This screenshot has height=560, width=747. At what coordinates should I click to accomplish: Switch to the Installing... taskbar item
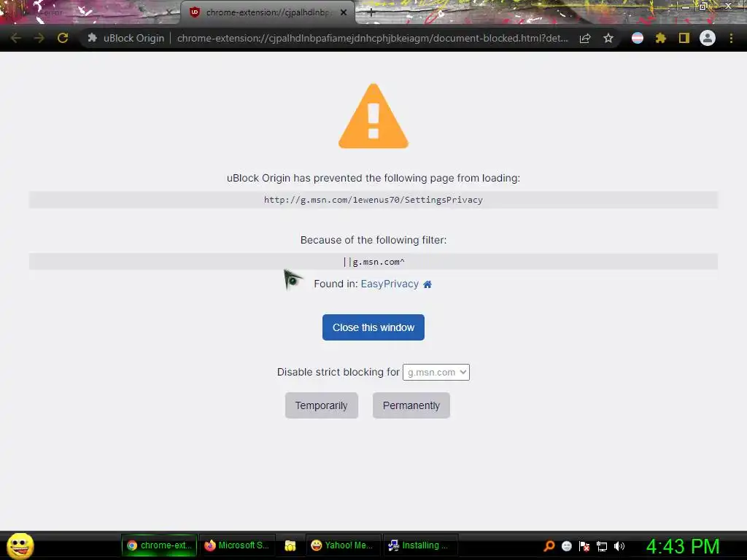click(x=419, y=545)
